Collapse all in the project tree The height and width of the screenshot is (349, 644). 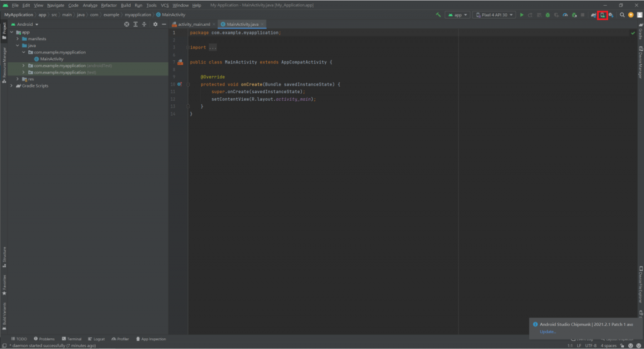[145, 24]
